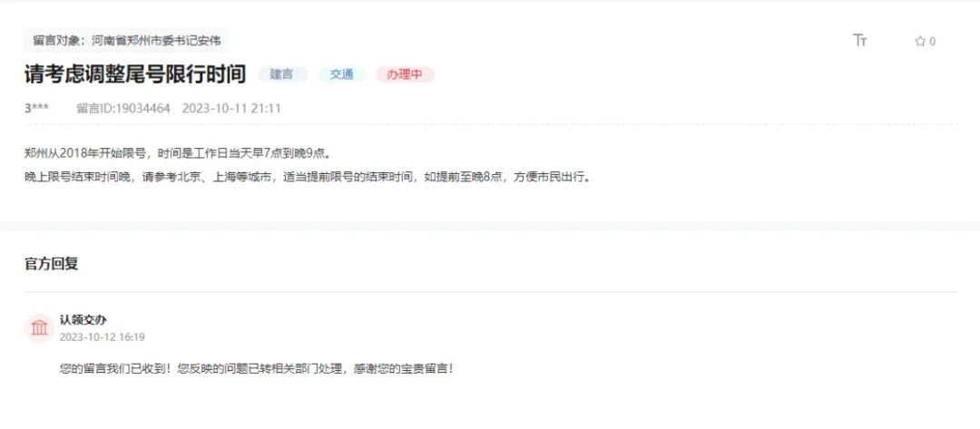Click the 留言对象 recipient label
The width and height of the screenshot is (980, 429).
click(126, 41)
